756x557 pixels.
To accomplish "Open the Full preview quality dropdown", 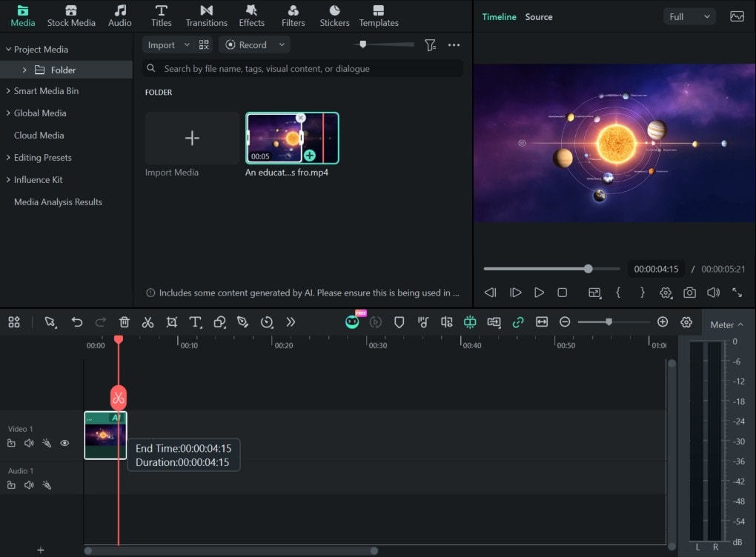I will [x=689, y=16].
